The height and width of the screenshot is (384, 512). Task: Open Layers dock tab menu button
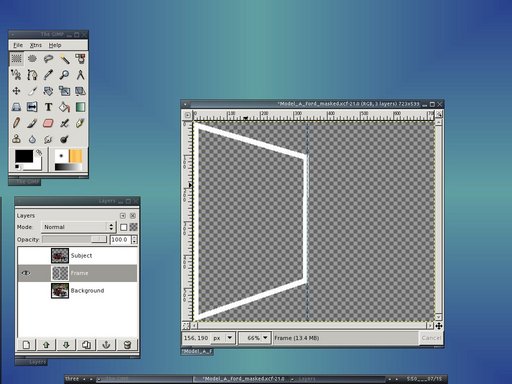[x=123, y=216]
